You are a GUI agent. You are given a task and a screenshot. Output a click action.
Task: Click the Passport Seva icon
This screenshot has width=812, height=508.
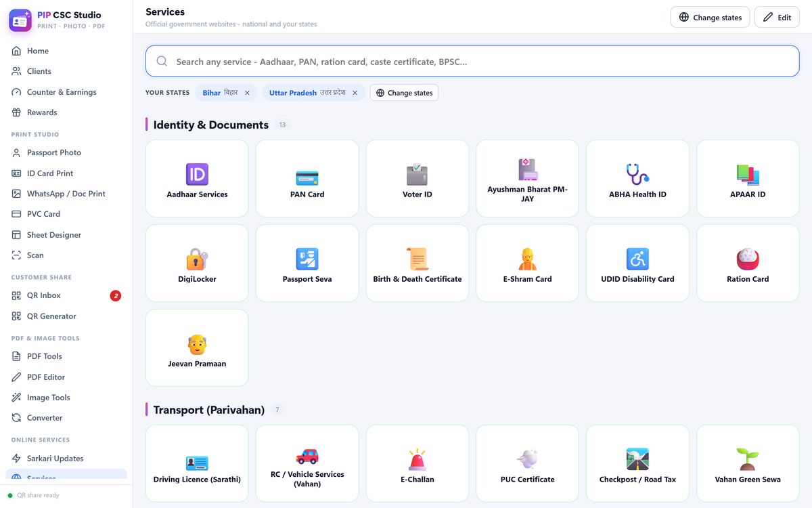point(307,259)
